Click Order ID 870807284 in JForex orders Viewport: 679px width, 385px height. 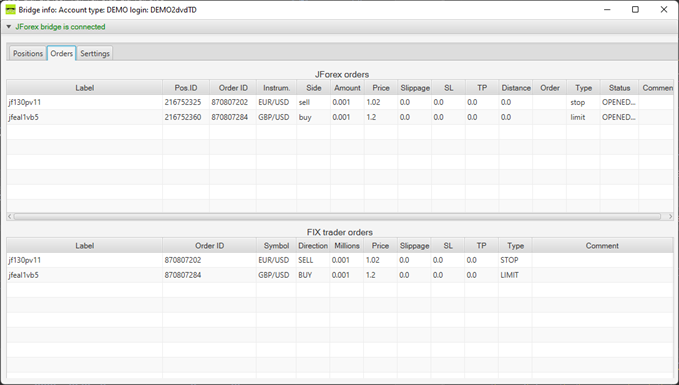(x=230, y=117)
